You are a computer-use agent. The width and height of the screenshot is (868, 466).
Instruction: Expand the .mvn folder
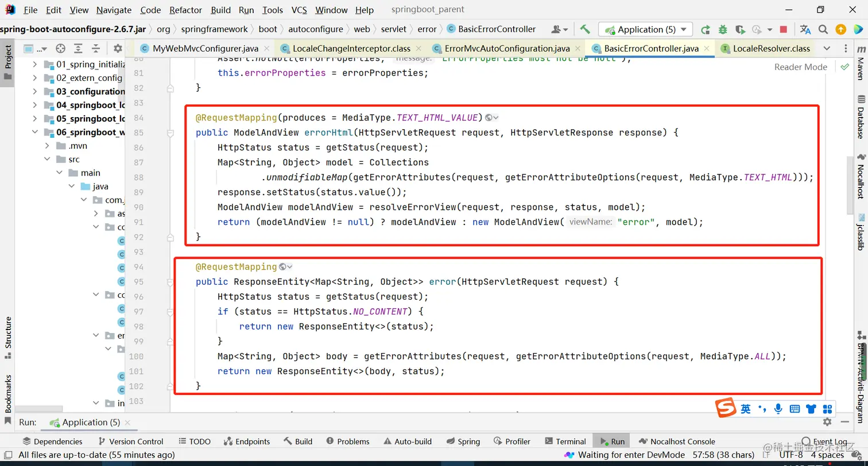[47, 146]
